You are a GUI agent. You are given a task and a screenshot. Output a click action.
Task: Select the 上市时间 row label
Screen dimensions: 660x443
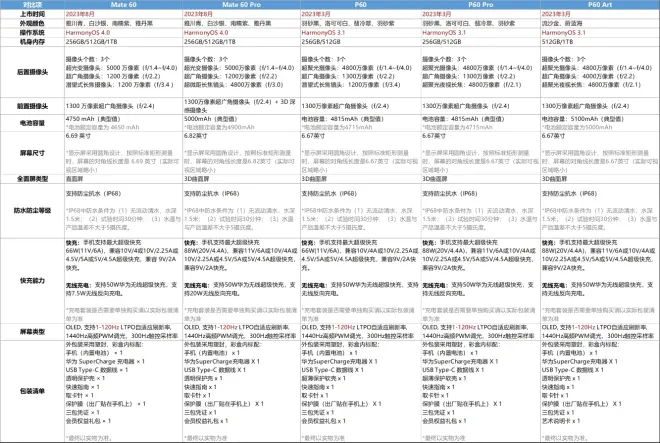[x=32, y=15]
